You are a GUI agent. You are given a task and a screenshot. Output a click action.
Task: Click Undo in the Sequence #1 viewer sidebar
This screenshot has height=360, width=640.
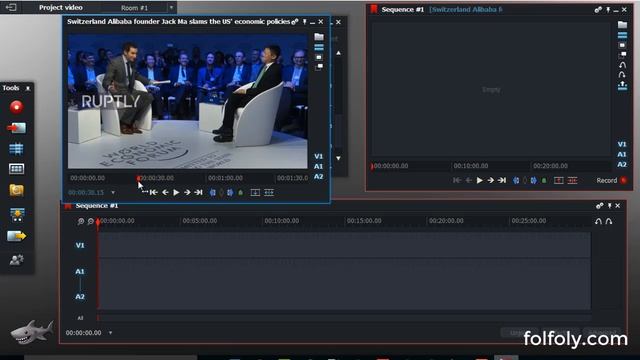(622, 65)
